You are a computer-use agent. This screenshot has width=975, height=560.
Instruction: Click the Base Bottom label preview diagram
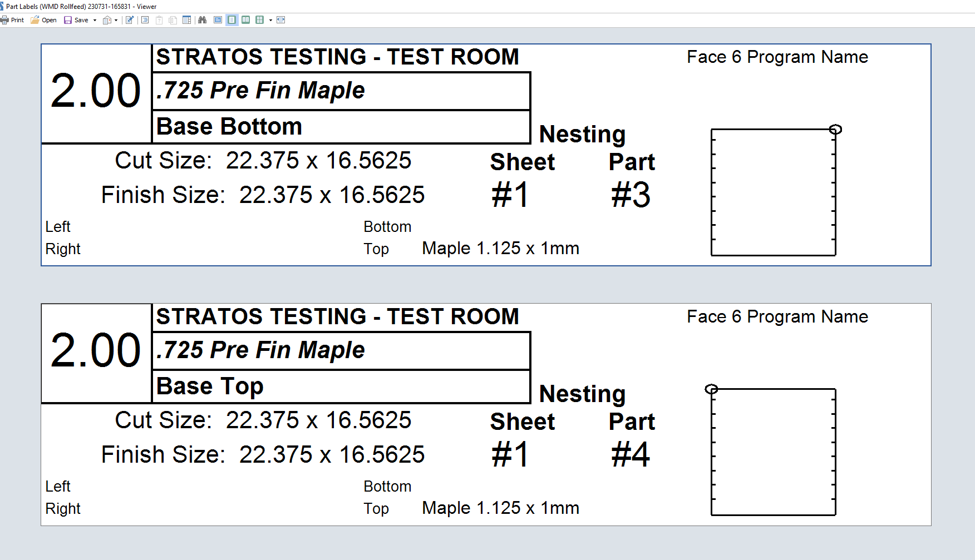coord(773,192)
